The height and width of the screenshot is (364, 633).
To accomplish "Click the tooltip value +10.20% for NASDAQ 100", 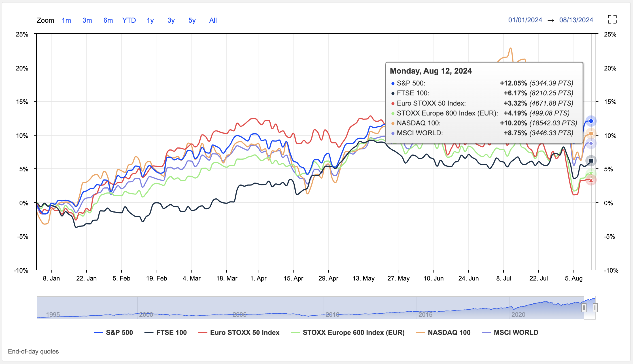I will [513, 123].
